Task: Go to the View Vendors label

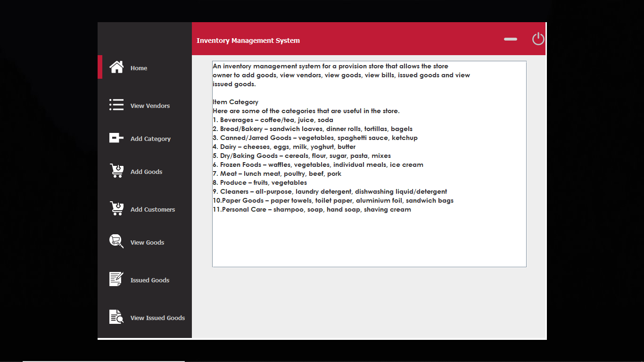Action: click(150, 106)
